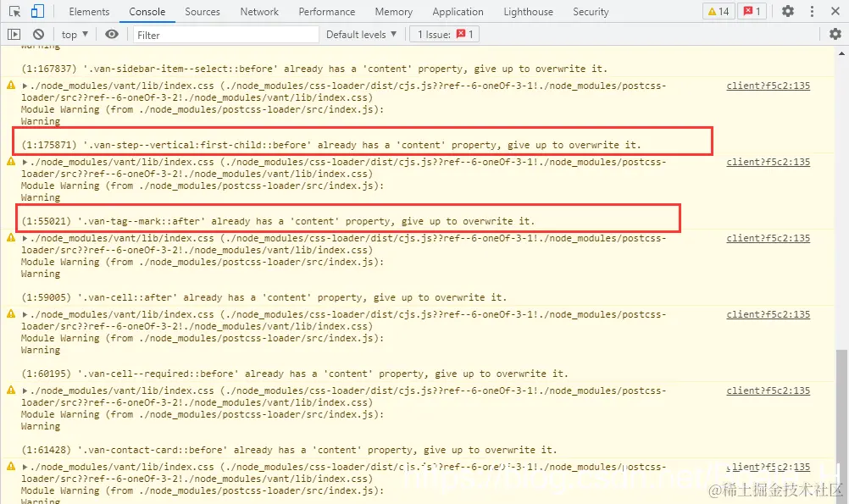This screenshot has height=504, width=849.
Task: Expand the bottom-most warning entry
Action: [x=25, y=467]
